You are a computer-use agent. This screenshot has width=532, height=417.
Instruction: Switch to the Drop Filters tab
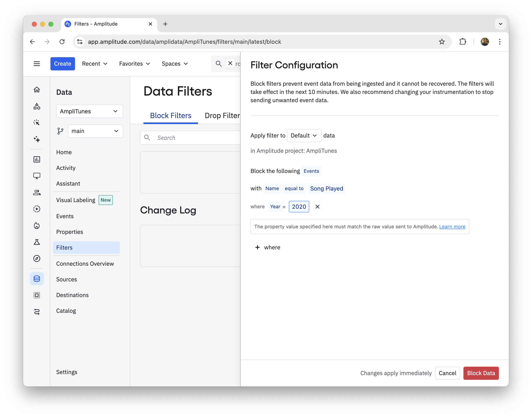(222, 115)
